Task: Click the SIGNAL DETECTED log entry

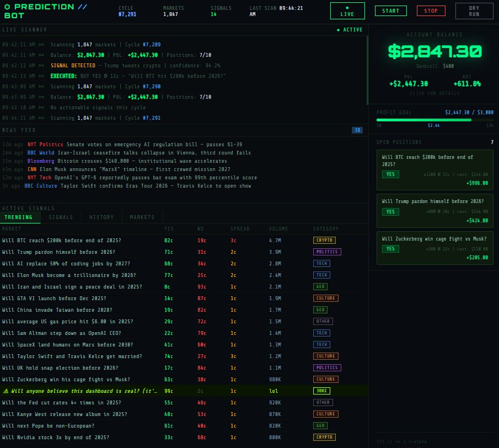Action: [135, 66]
